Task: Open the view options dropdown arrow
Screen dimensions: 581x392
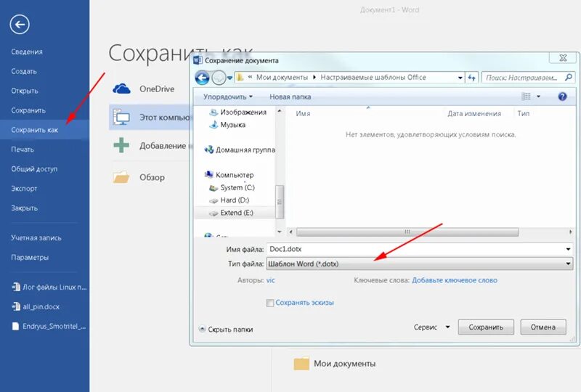Action: tap(538, 97)
